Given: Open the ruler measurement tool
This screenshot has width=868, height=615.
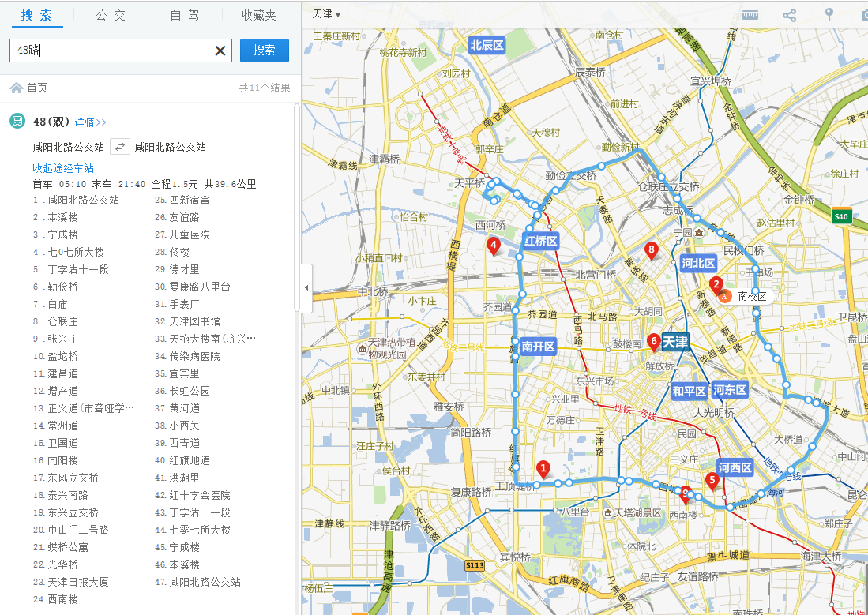Looking at the screenshot, I should coord(750,14).
